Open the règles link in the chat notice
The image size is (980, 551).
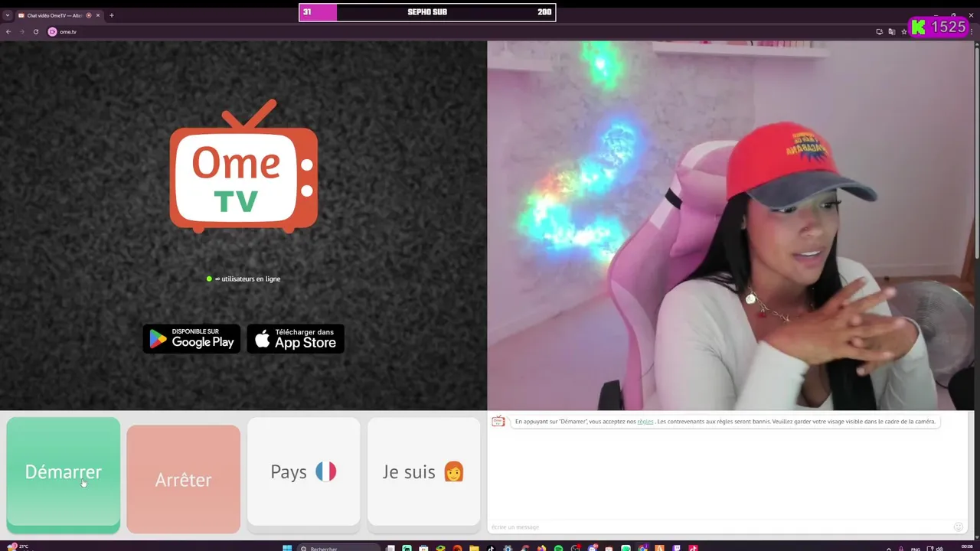tap(645, 422)
